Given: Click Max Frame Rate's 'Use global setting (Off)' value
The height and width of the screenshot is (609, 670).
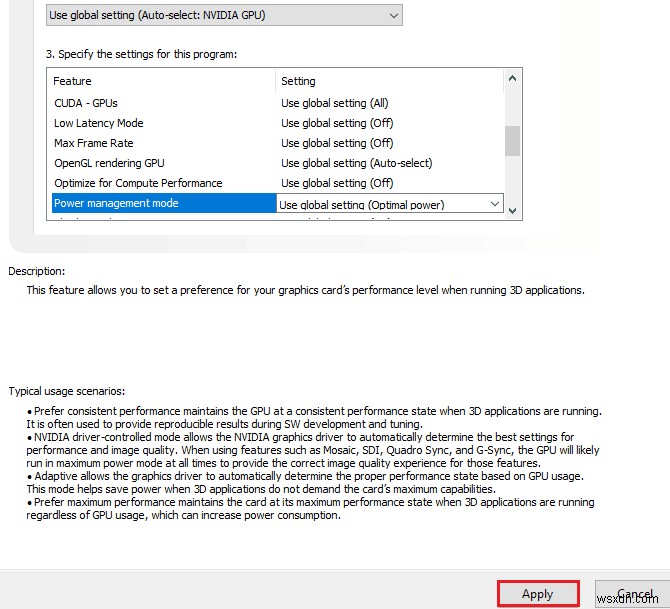Looking at the screenshot, I should [337, 143].
